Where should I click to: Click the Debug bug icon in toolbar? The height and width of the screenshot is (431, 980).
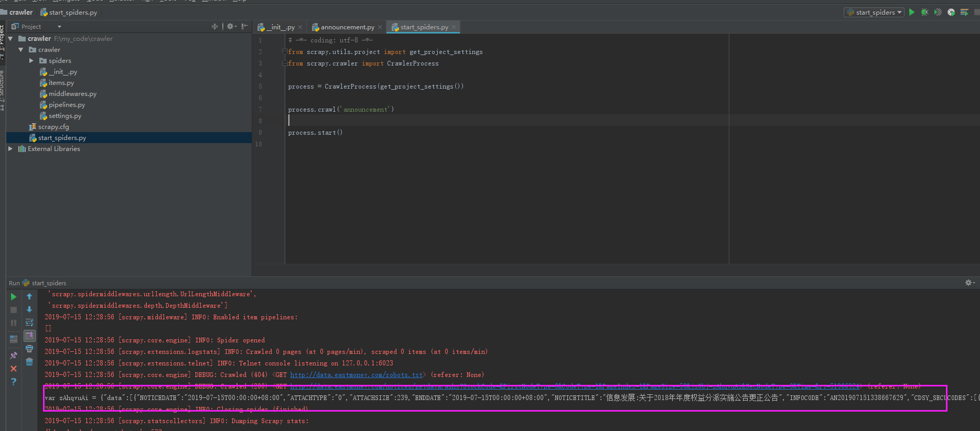(x=925, y=12)
